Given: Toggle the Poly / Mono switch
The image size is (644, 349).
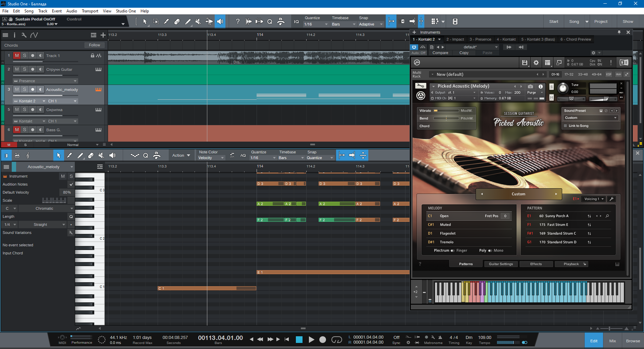Looking at the screenshot, I should [x=490, y=251].
